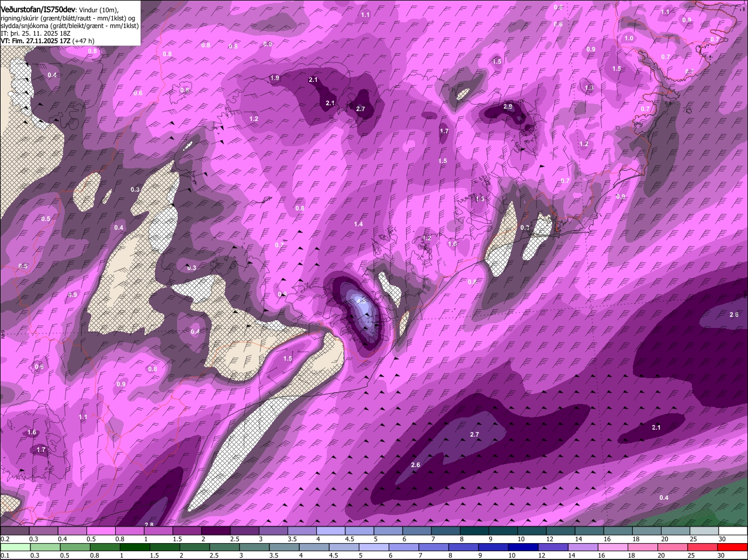The height and width of the screenshot is (560, 748).
Task: Click the '2.5' label in the bottom legend row
Action: 214,555
